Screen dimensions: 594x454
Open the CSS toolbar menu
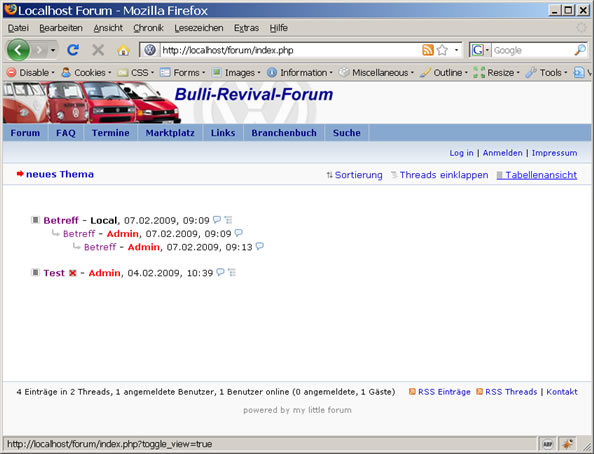point(136,72)
